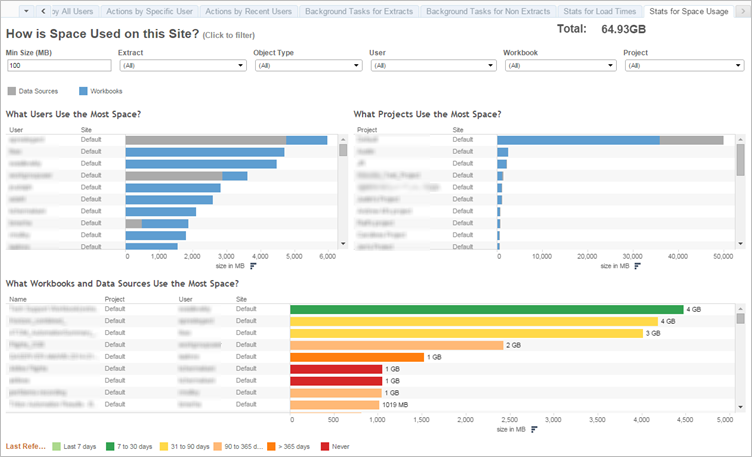The height and width of the screenshot is (457, 752).
Task: Click down arrow of users chart scrollbar
Action: (x=343, y=244)
